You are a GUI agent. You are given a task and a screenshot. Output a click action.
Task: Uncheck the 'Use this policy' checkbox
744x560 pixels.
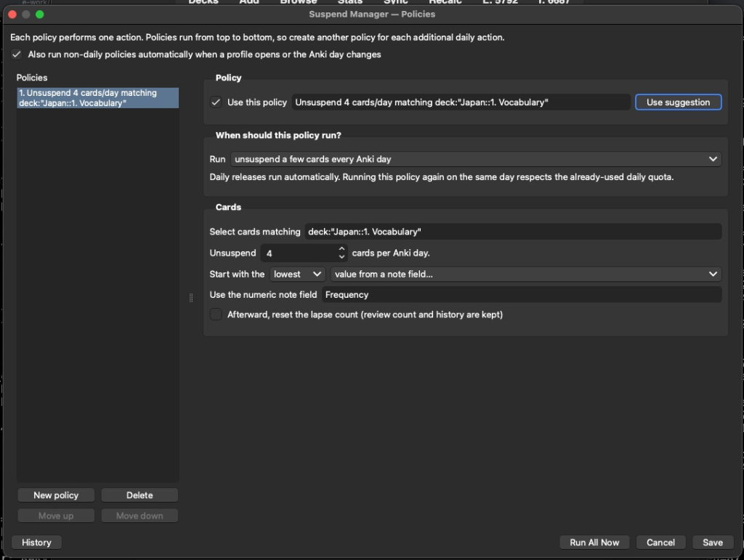(x=216, y=102)
